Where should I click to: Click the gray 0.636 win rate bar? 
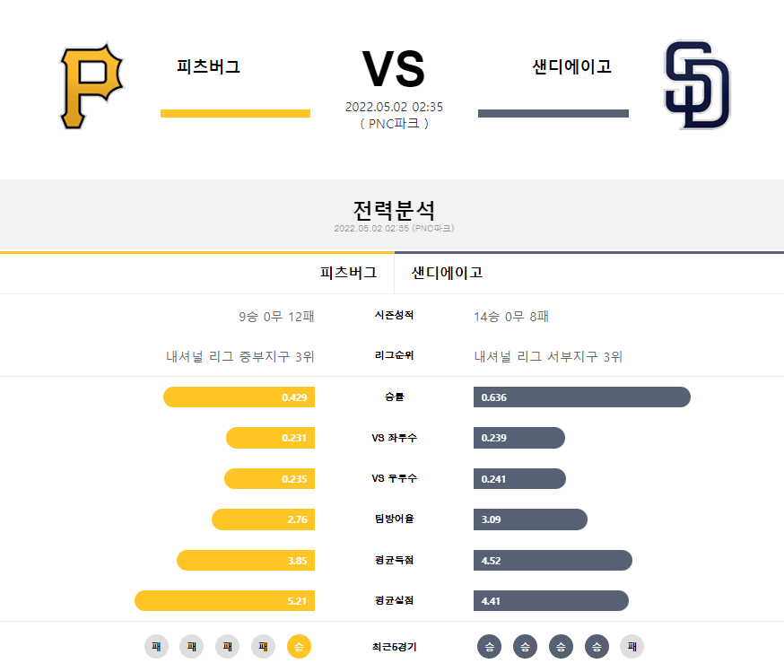pos(582,397)
